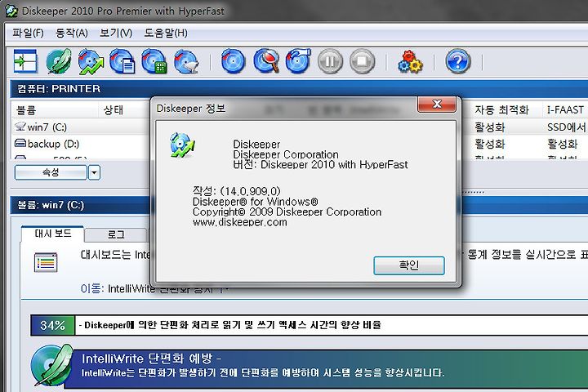588x392 pixels.
Task: Open the 도움말(H) menu
Action: (x=166, y=33)
